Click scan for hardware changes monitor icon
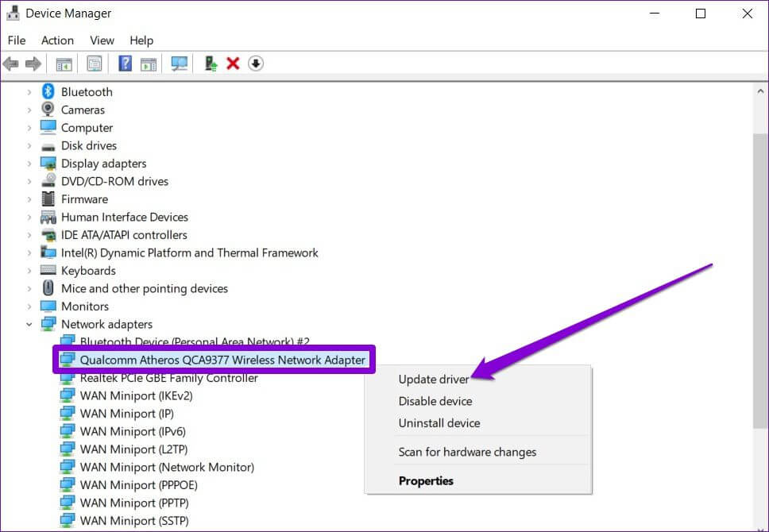This screenshot has height=532, width=769. coord(179,64)
